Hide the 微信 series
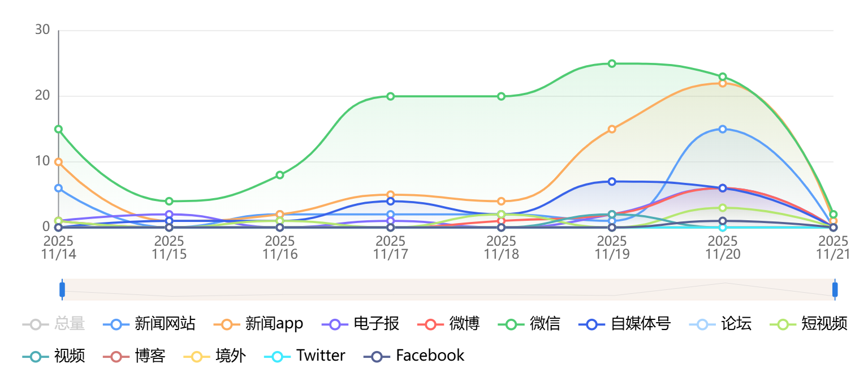The image size is (868, 385). pyautogui.click(x=529, y=324)
